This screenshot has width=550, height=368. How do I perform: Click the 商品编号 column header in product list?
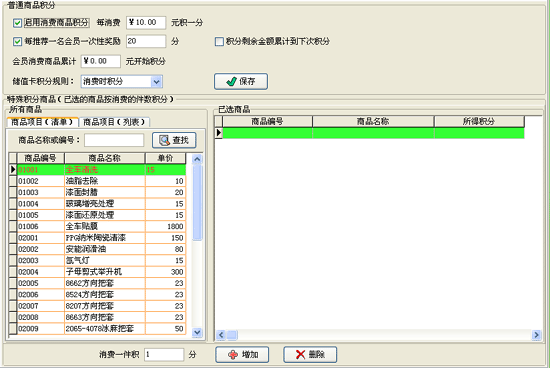pos(41,158)
